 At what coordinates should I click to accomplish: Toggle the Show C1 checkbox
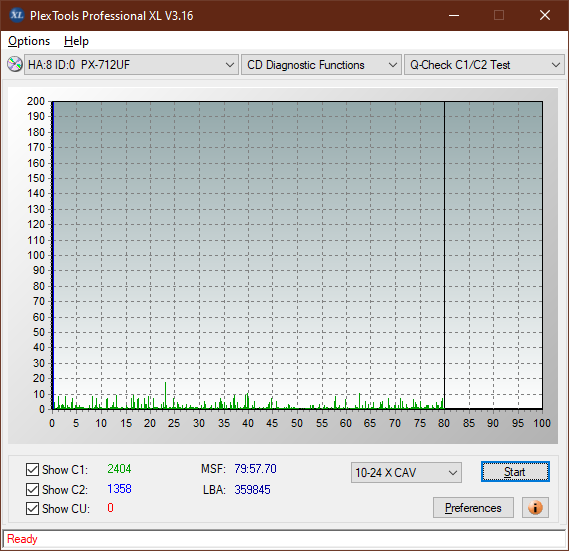(32, 469)
